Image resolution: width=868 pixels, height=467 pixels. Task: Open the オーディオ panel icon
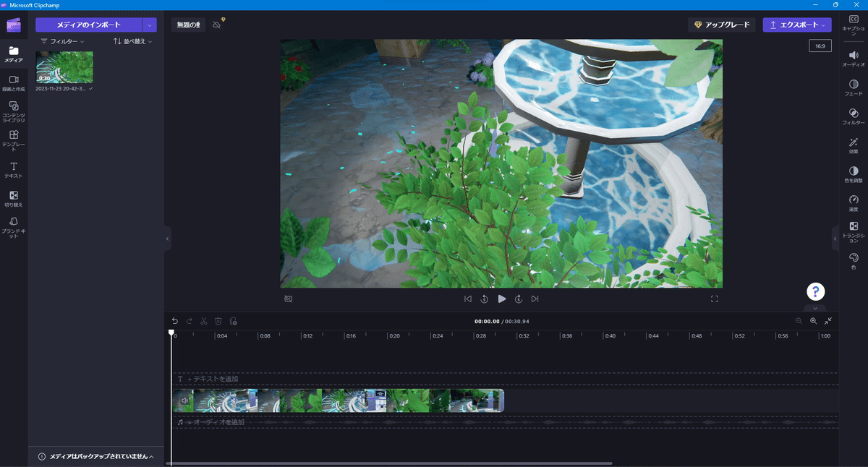point(854,59)
